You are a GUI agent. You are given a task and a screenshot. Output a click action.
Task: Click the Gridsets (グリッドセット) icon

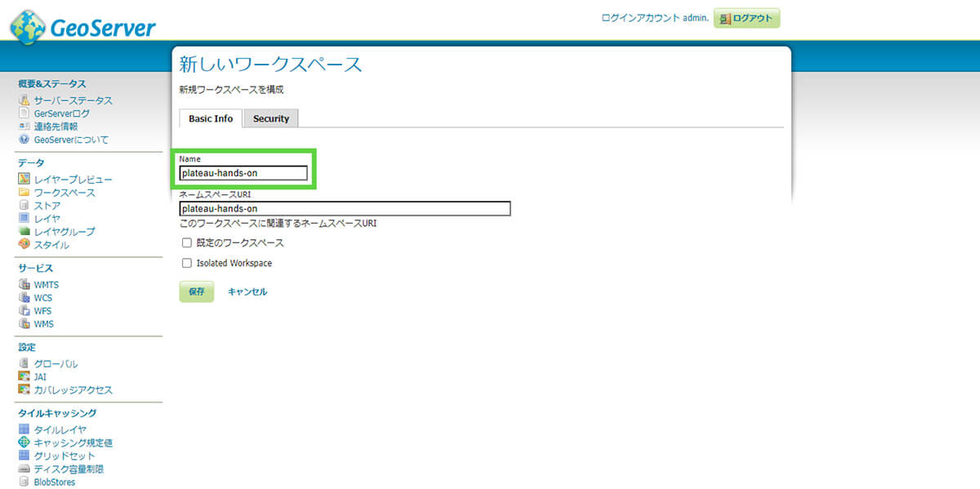24,456
